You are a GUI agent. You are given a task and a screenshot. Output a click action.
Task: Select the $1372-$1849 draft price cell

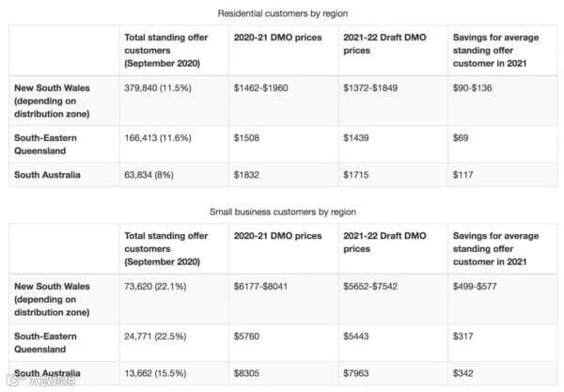373,88
